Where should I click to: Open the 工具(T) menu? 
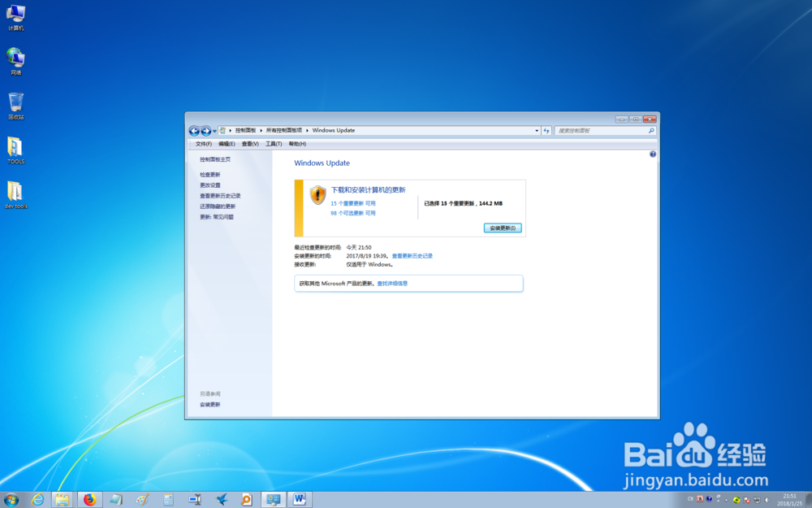coord(274,144)
